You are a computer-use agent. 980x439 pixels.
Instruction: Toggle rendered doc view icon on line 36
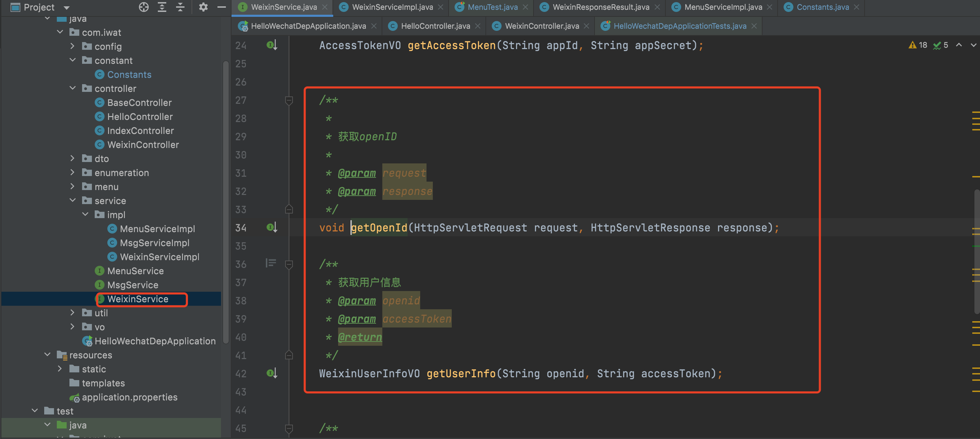(270, 263)
